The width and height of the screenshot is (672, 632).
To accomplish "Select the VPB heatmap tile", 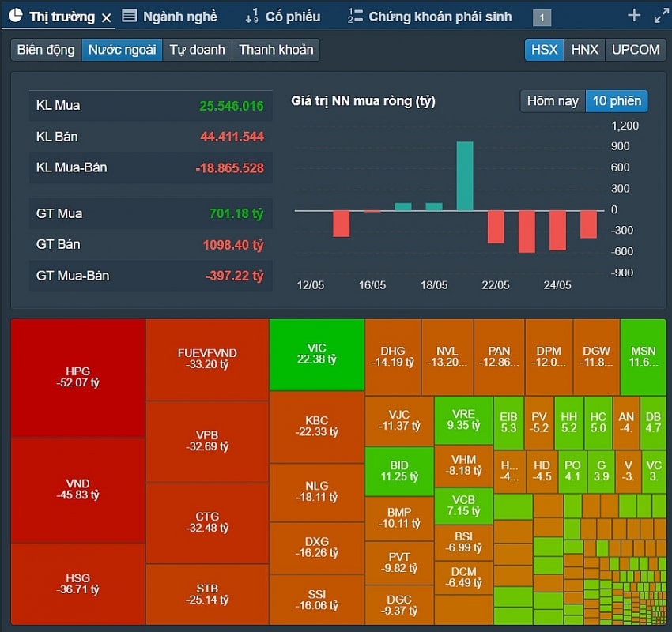I will pos(207,442).
